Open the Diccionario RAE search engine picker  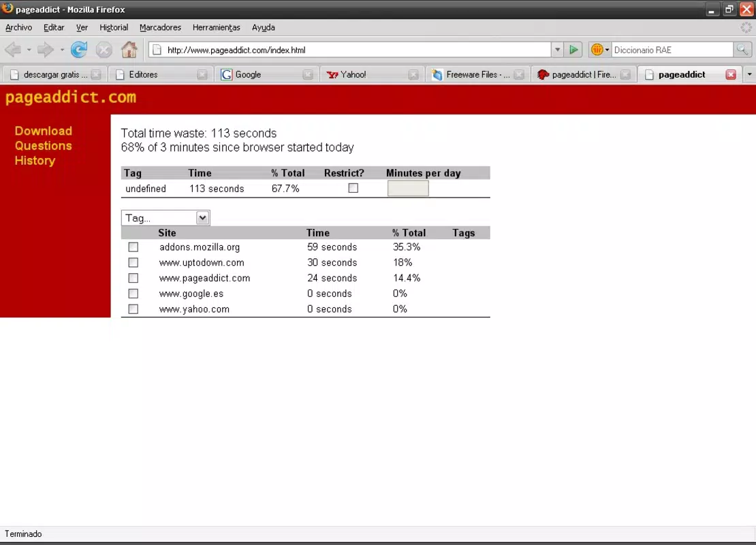point(600,50)
